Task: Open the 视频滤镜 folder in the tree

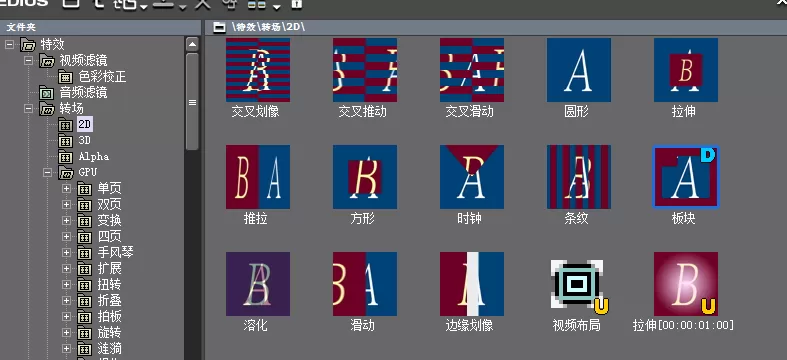Action: [83, 61]
